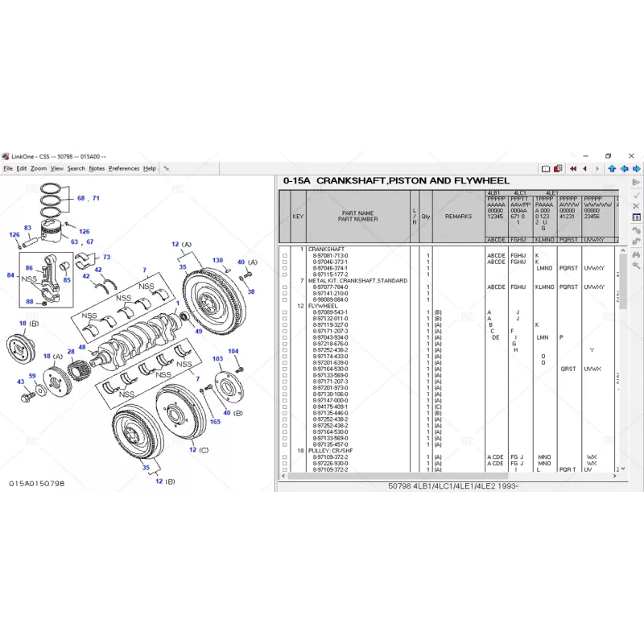Viewport: 644px width, 644px height.
Task: Open the File menu
Action: coord(7,168)
